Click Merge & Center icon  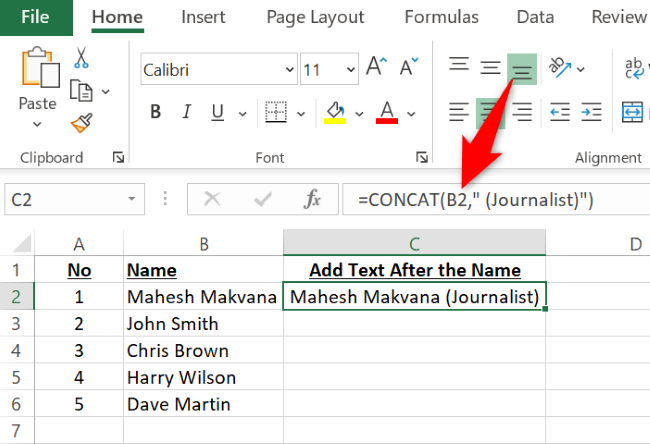pyautogui.click(x=633, y=112)
